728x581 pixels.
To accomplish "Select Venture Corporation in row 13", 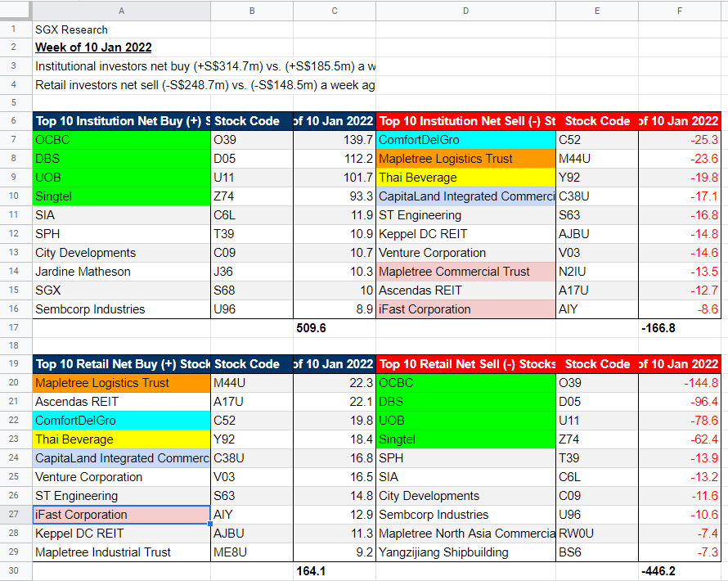I will coord(465,253).
